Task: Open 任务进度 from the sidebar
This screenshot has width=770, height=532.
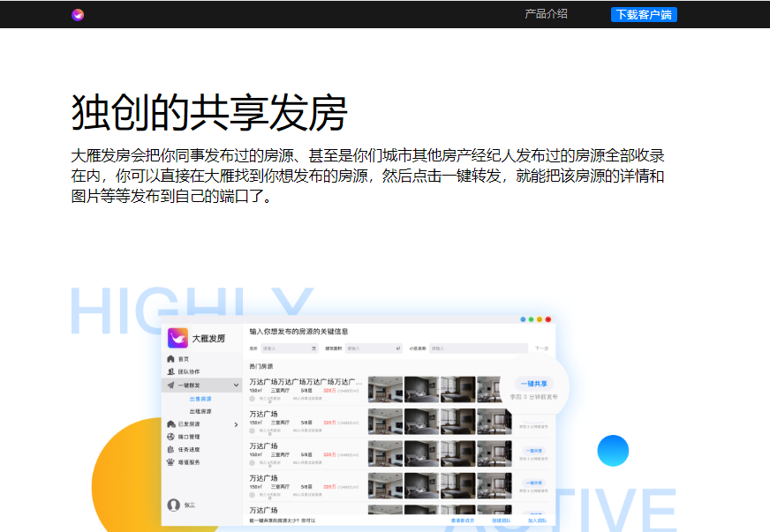Action: [170, 449]
